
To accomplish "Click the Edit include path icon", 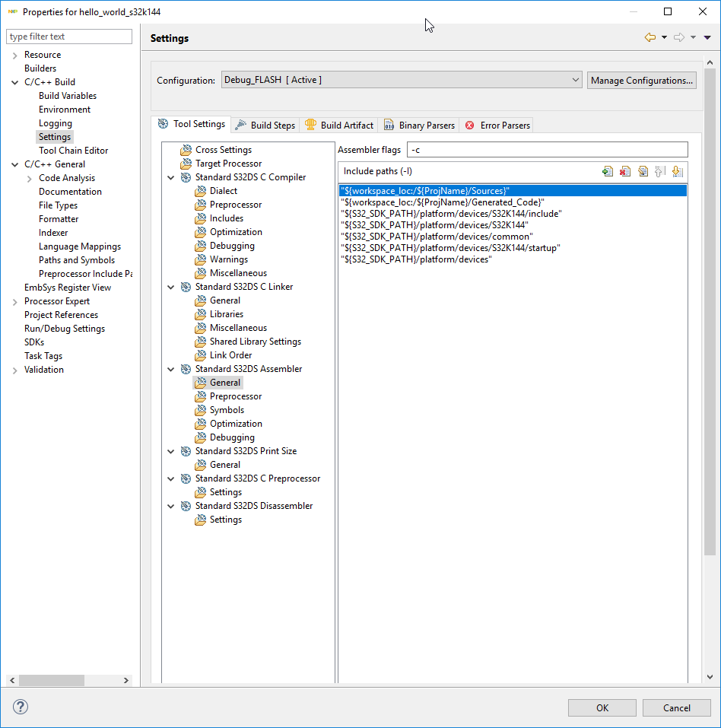I will pos(643,171).
